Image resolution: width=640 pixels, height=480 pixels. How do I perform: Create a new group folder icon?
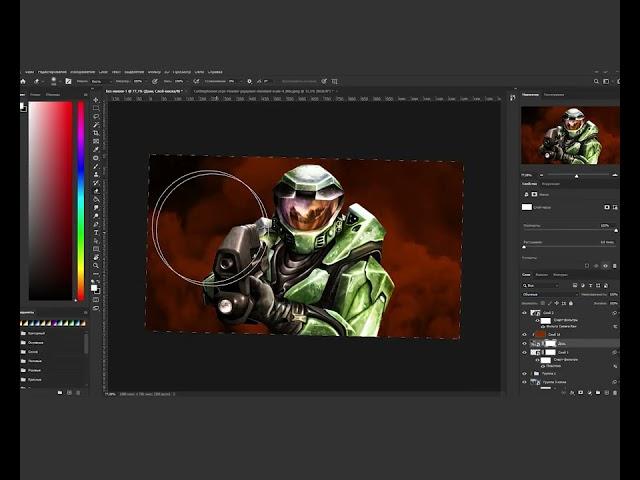click(598, 393)
